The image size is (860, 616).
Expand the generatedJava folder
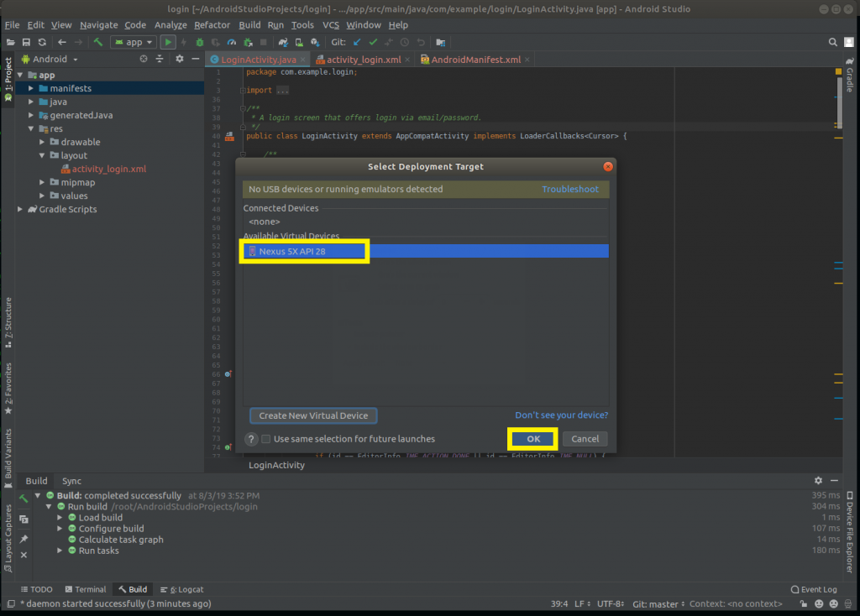coord(31,115)
